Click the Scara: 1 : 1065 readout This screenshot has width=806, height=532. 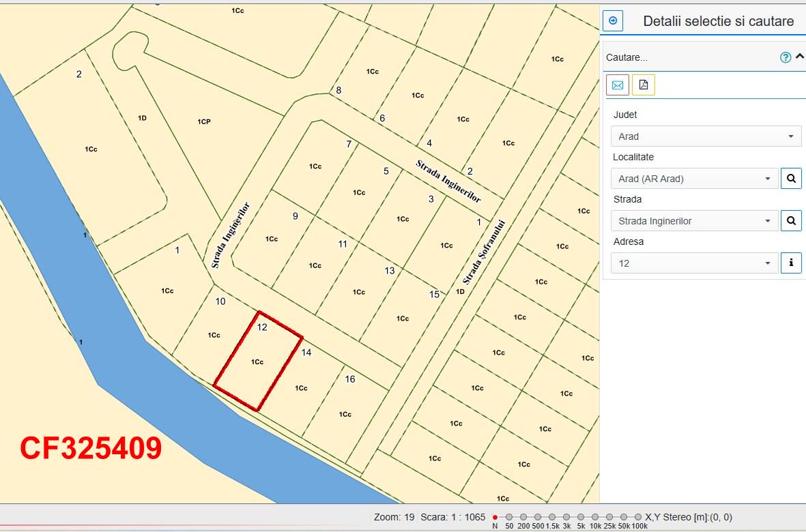[x=453, y=517]
